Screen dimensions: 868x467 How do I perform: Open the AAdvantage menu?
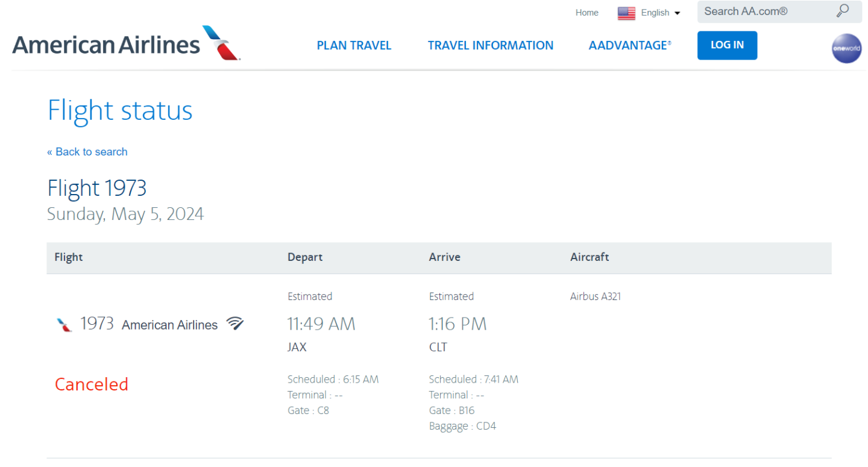(x=630, y=46)
